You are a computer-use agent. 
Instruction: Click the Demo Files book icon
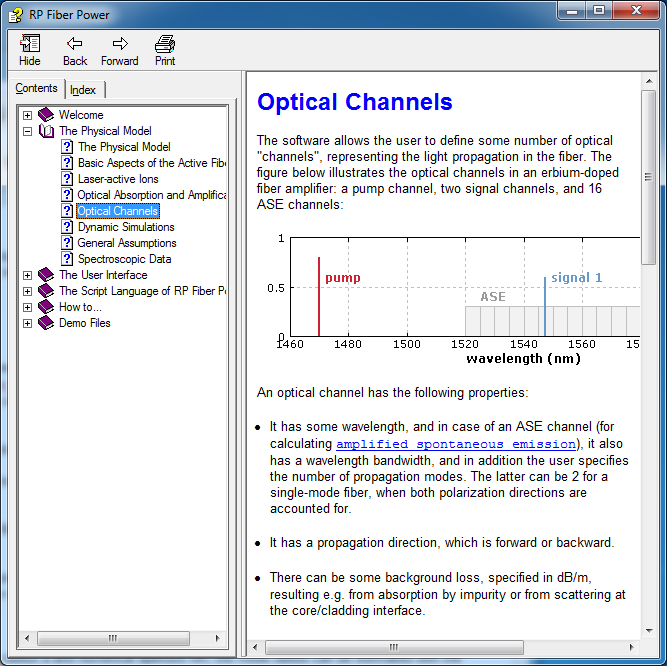click(x=46, y=323)
